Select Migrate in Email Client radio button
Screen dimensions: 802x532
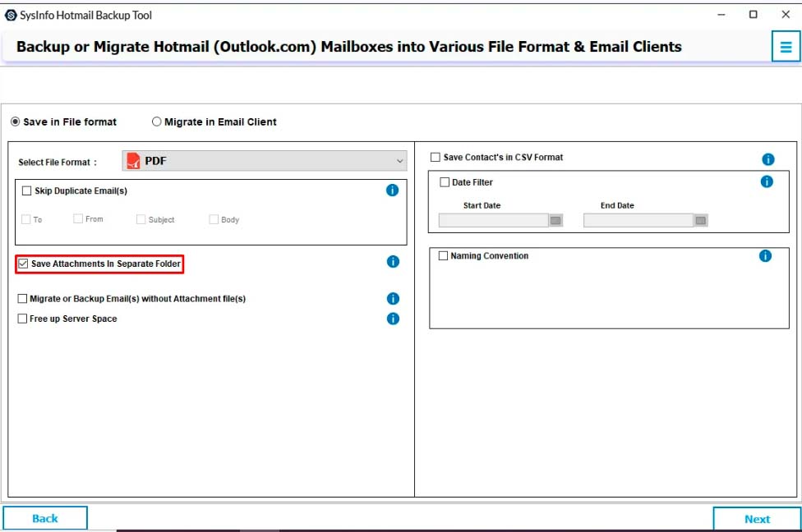click(x=156, y=122)
